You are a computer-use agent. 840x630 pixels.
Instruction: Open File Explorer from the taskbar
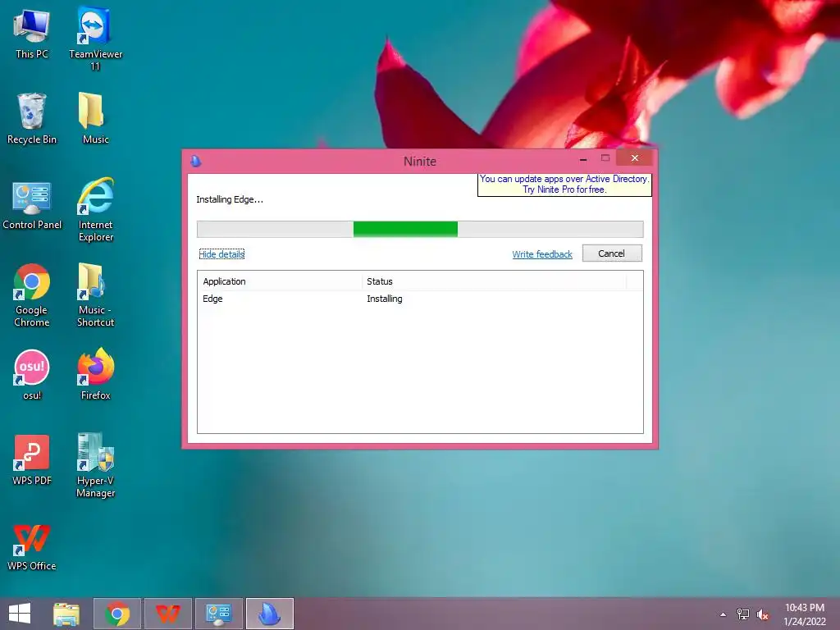[66, 614]
